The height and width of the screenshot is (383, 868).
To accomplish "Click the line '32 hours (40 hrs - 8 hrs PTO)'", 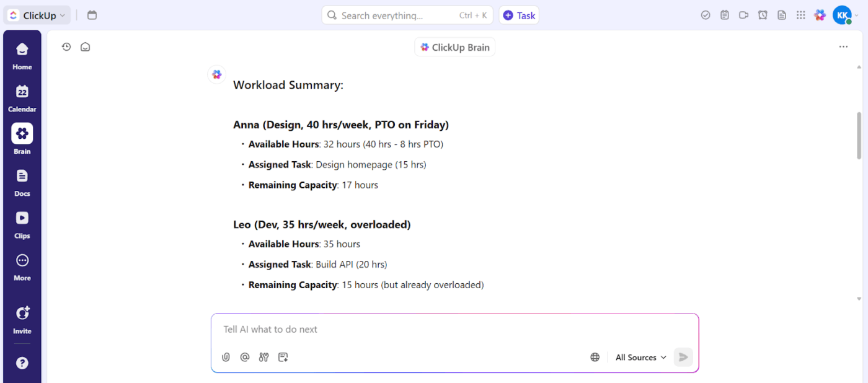I will pyautogui.click(x=383, y=144).
